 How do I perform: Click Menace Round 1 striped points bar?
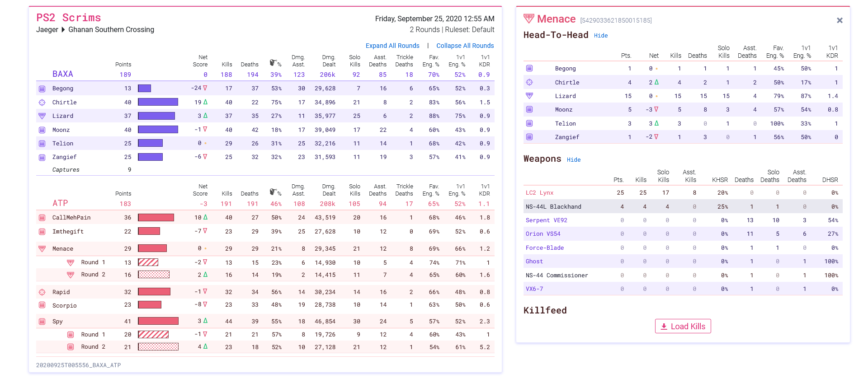148,262
